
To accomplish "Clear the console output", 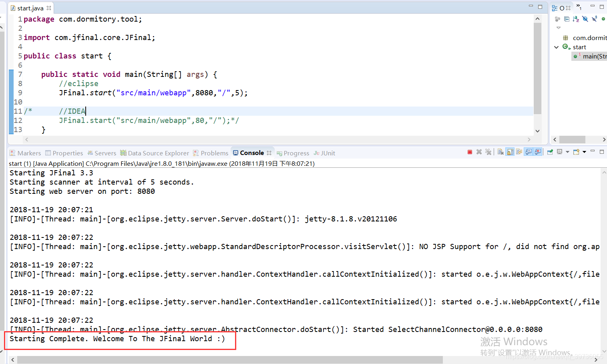I will (x=500, y=152).
